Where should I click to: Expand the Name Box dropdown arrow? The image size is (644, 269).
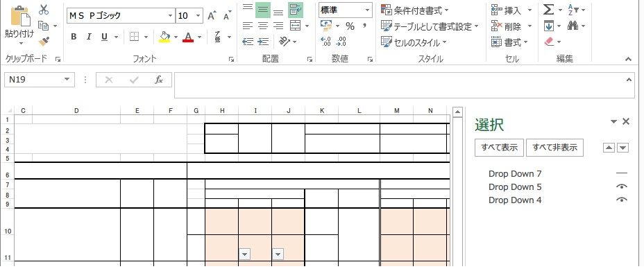point(67,80)
